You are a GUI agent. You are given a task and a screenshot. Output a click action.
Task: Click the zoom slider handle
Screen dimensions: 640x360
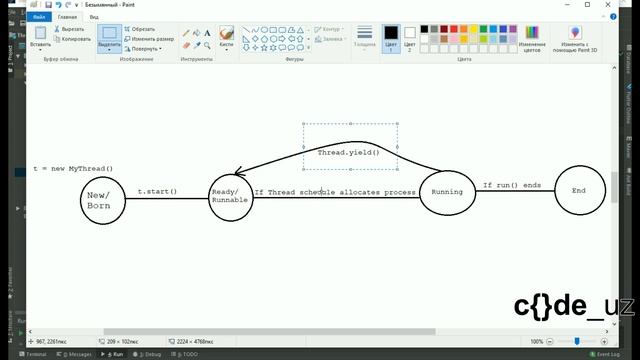pos(577,341)
